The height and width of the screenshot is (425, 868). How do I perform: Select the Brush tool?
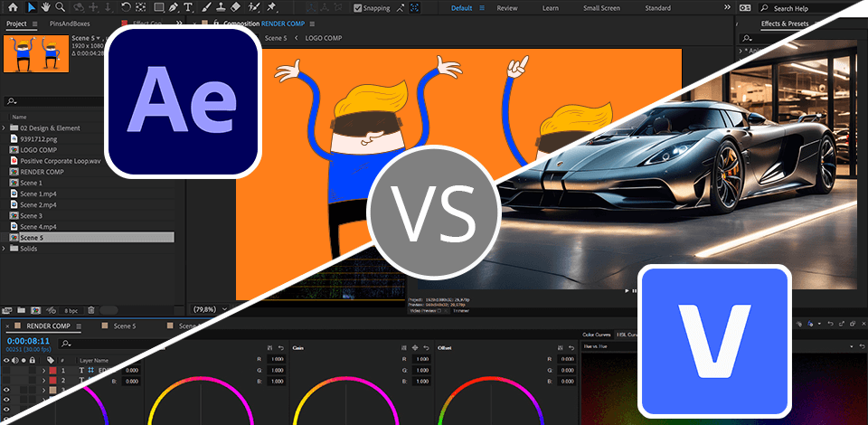[206, 7]
